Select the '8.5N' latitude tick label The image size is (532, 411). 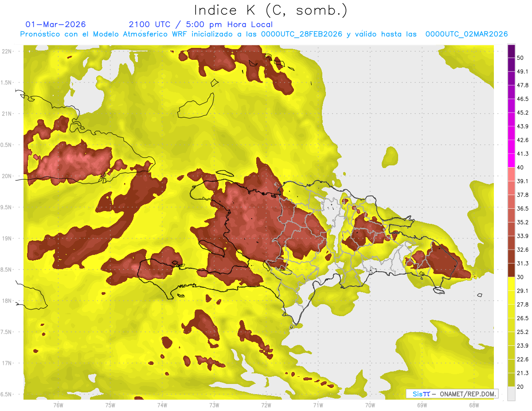point(6,270)
